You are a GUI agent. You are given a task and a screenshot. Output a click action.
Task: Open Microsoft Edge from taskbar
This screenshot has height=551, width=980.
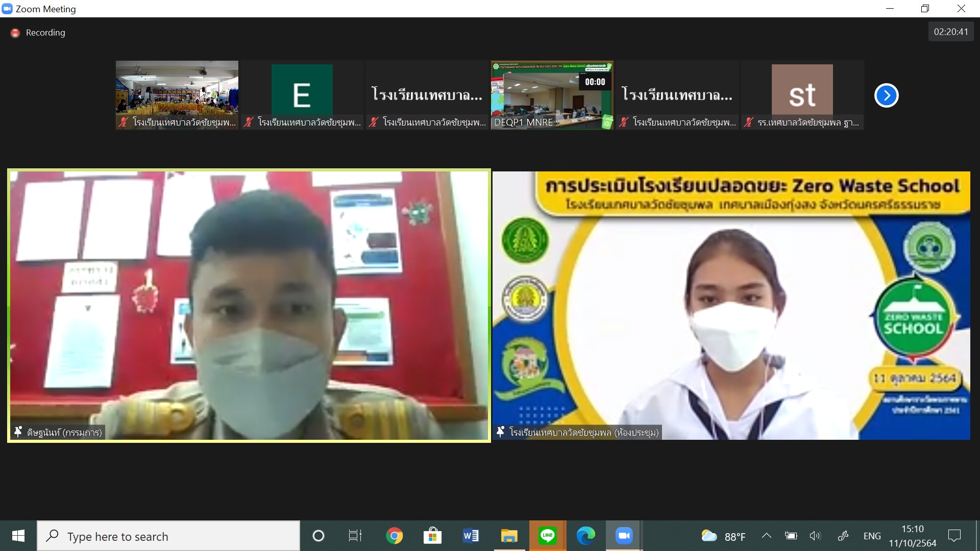[585, 536]
